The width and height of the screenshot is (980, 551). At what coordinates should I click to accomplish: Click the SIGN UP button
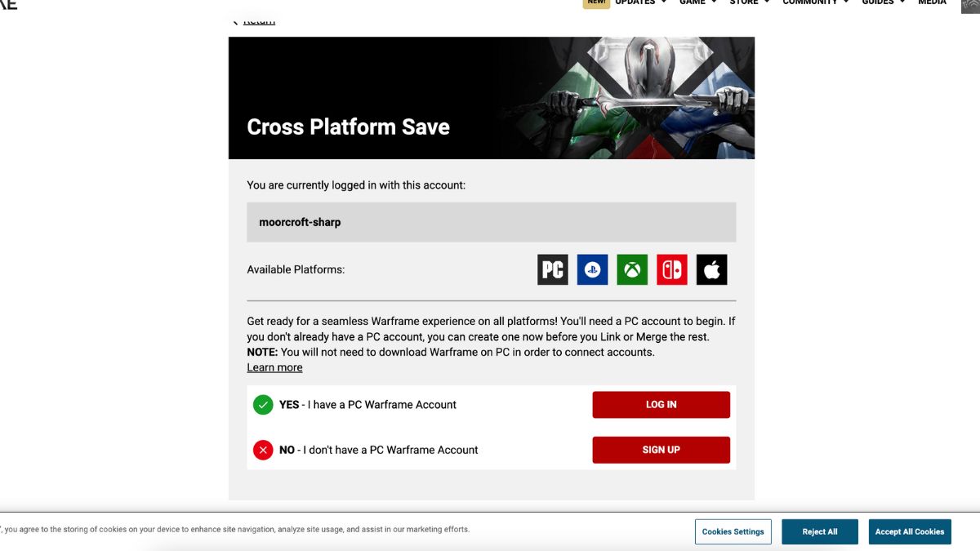[661, 450]
